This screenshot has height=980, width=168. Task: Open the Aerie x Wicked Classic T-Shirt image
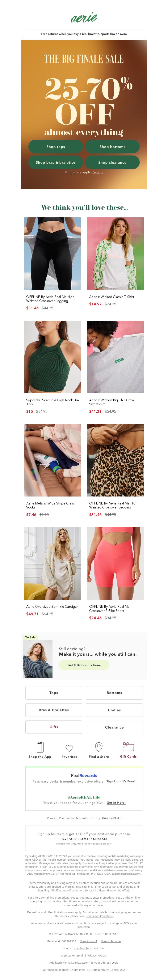tap(115, 253)
